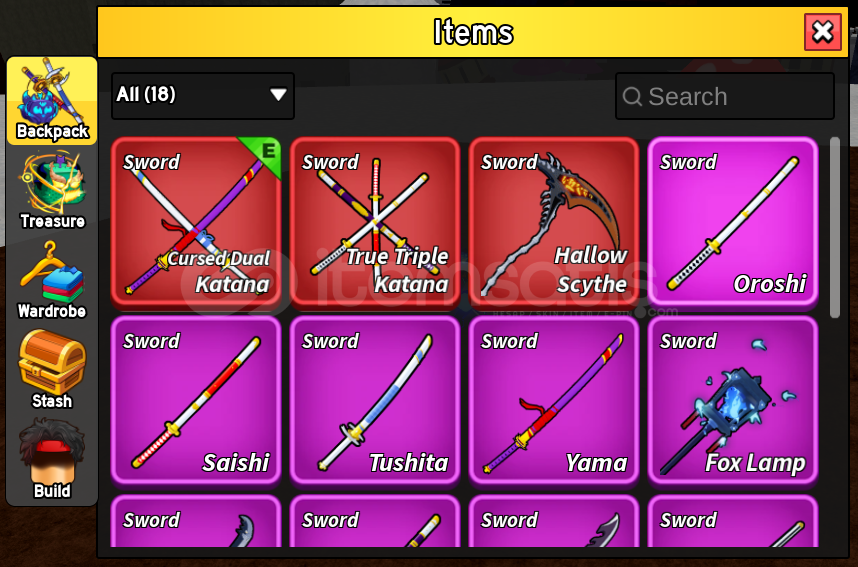Click the inventory scrollbar handle
Viewport: 858px width, 567px height.
point(834,227)
